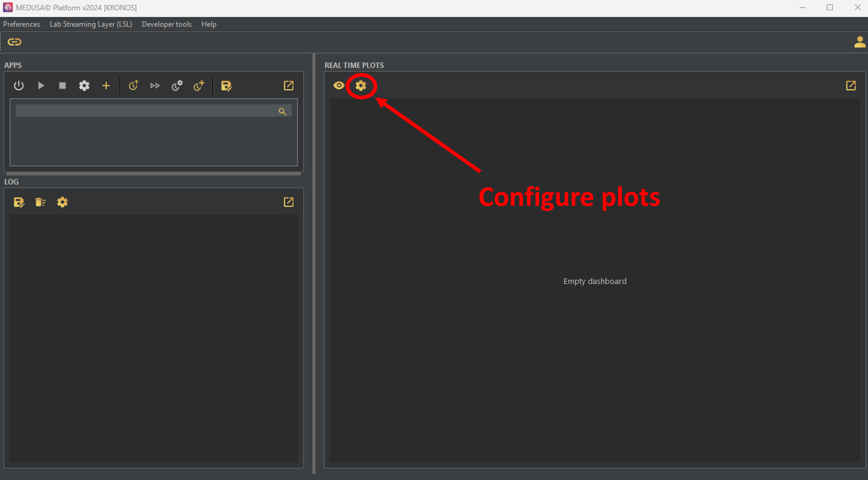
Task: Click the app stop button
Action: [x=62, y=86]
